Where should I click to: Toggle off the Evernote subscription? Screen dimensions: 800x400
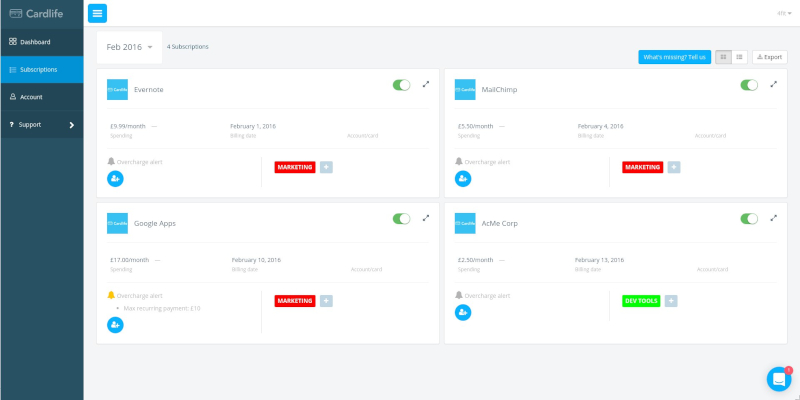click(402, 85)
